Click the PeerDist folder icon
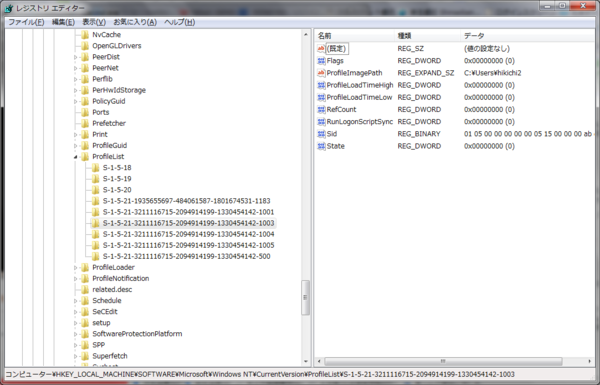The image size is (600, 385). coord(85,57)
